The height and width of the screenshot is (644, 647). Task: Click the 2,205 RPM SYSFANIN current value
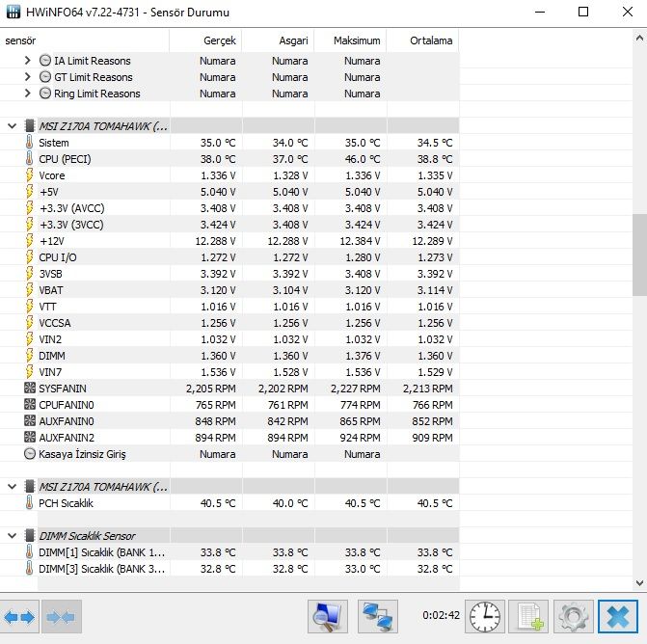pos(210,389)
